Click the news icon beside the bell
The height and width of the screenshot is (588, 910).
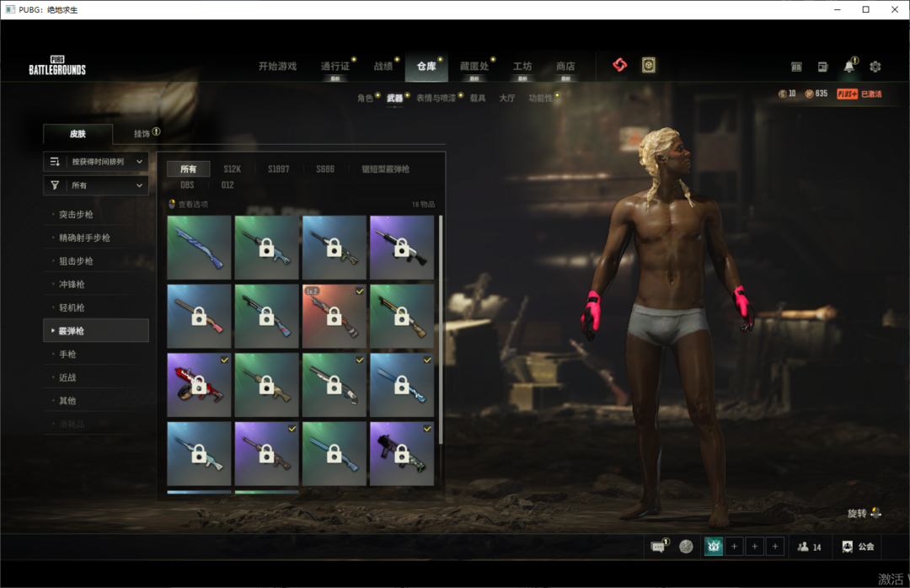pyautogui.click(x=822, y=67)
